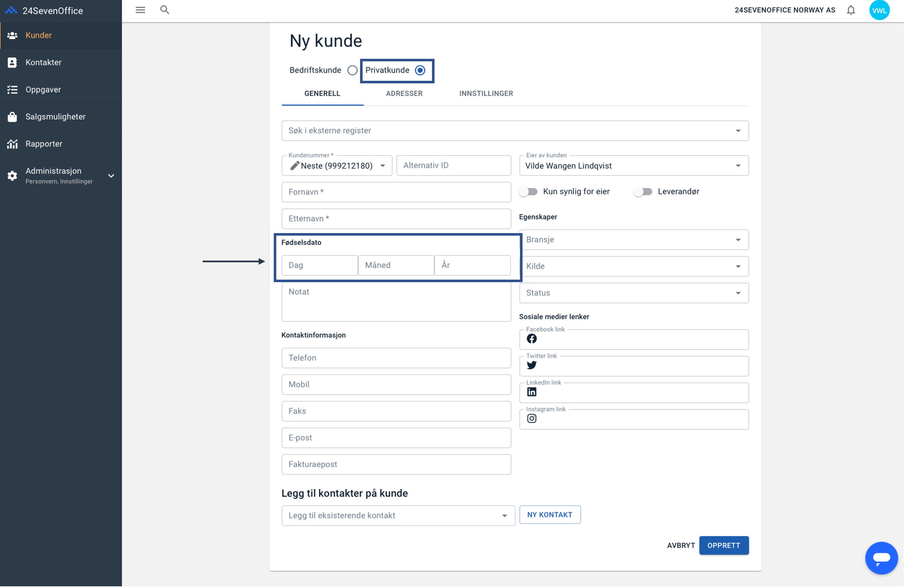Click the Notat text area

click(396, 302)
